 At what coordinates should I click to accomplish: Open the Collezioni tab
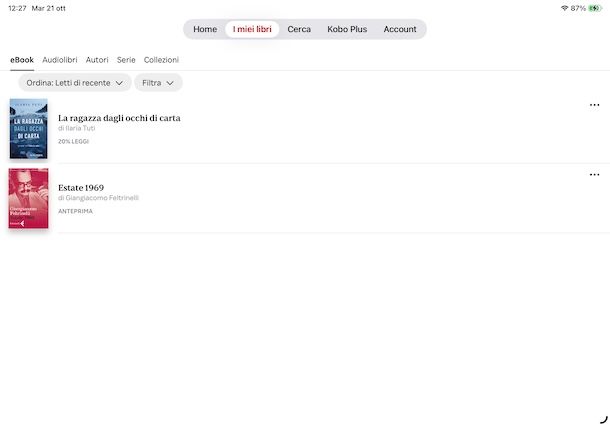(161, 60)
